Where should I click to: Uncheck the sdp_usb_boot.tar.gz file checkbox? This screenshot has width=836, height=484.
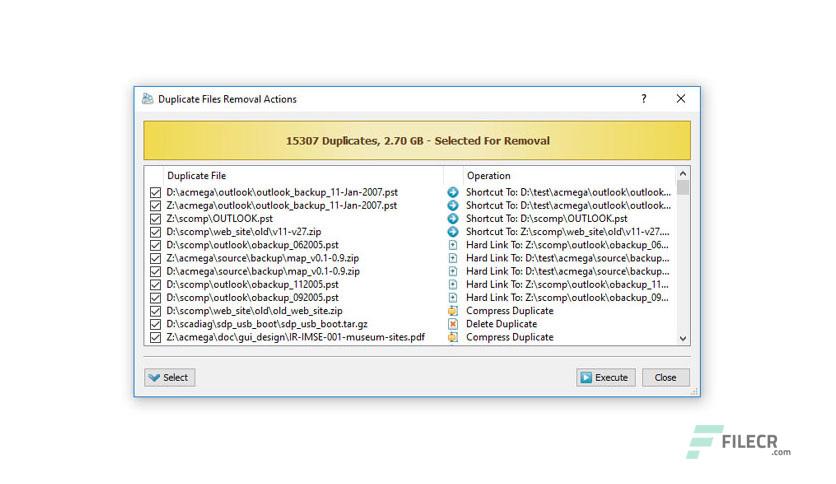pos(155,324)
